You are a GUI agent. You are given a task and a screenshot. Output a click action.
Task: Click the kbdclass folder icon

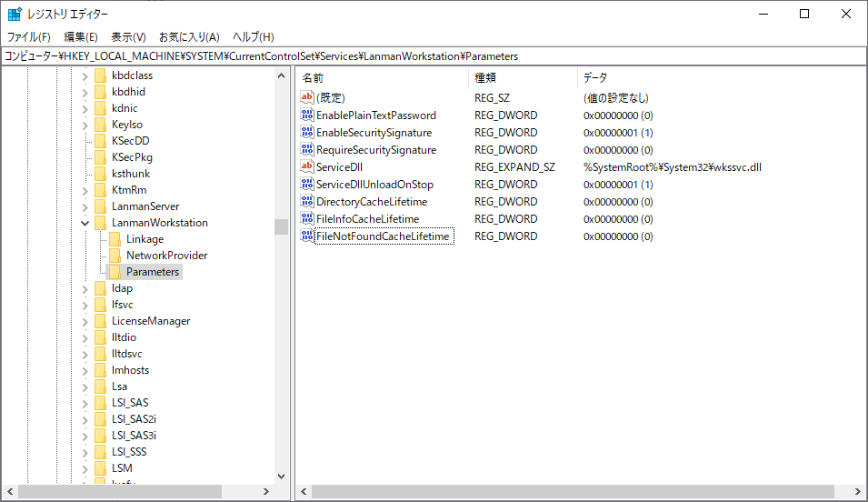coord(100,75)
